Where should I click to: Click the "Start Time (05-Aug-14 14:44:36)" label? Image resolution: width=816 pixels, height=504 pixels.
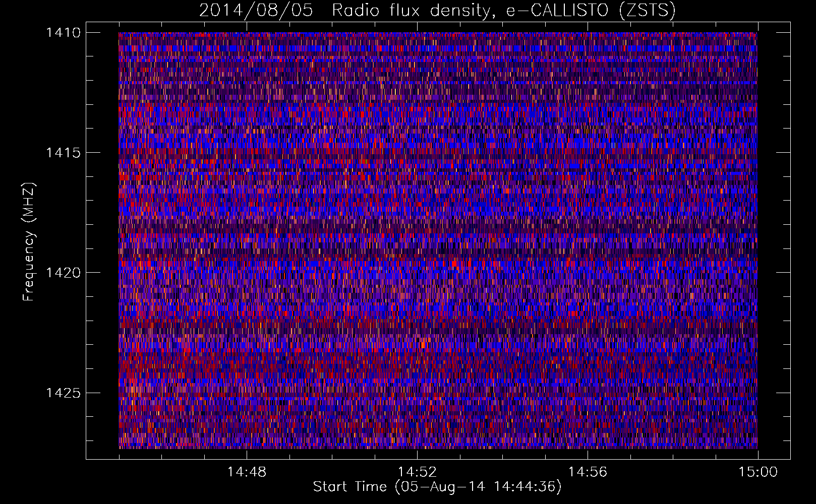pos(437,487)
